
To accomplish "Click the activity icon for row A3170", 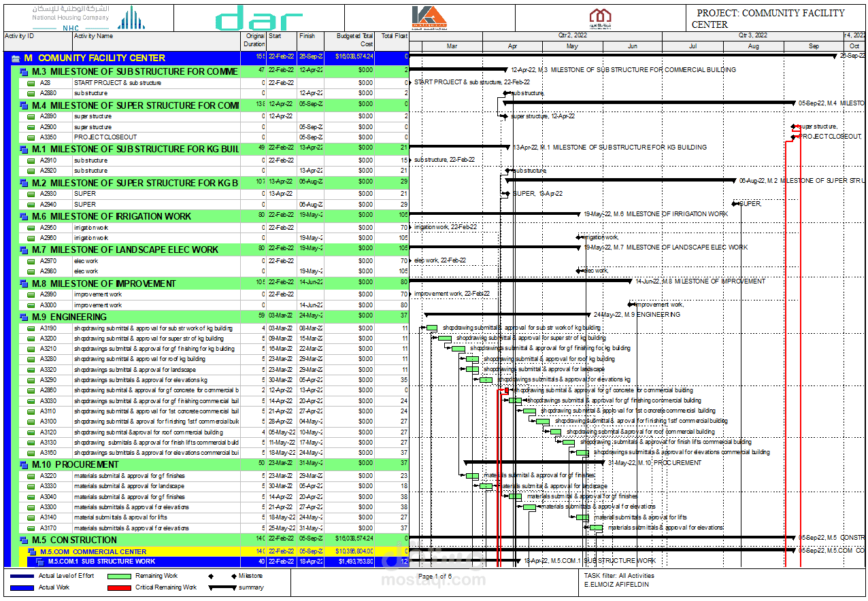I will click(31, 528).
